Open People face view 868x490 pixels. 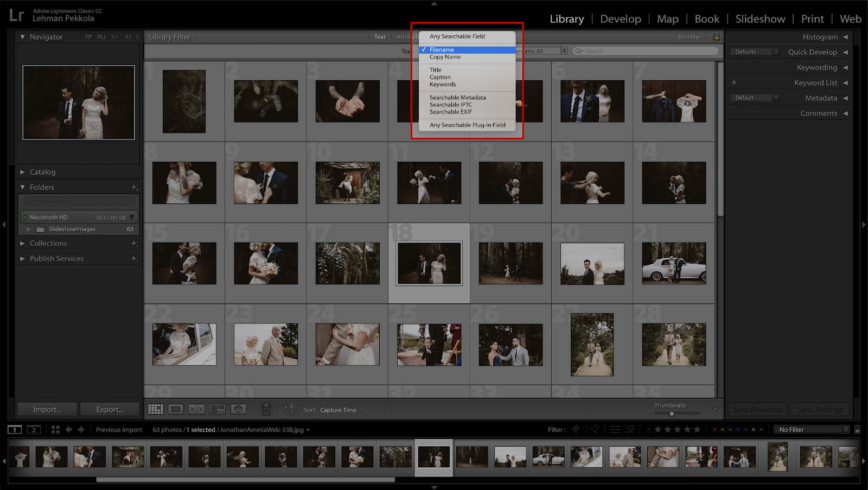click(x=238, y=409)
